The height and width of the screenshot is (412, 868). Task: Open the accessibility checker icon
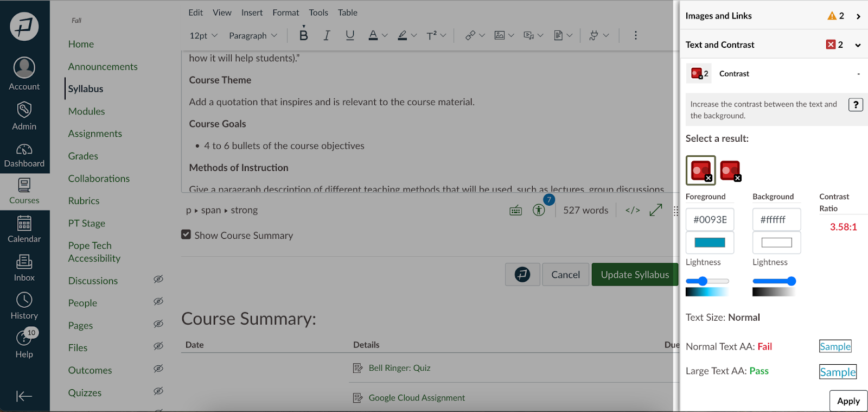tap(539, 210)
